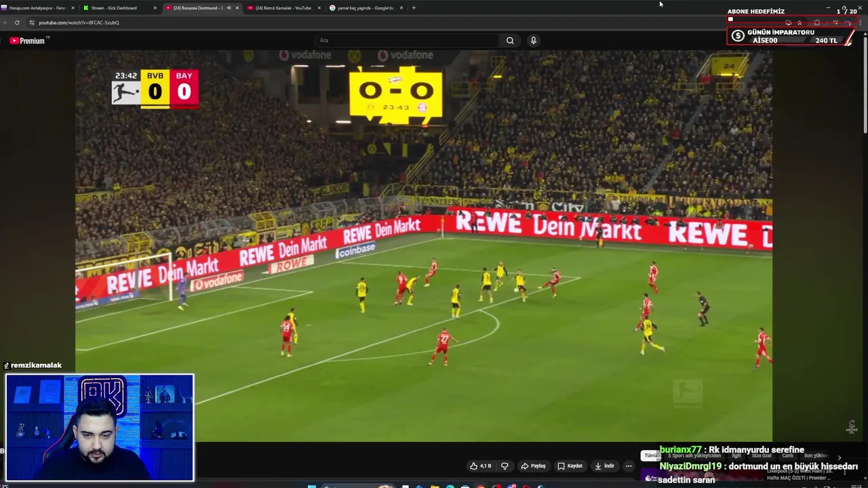Image resolution: width=868 pixels, height=488 pixels.
Task: Select the 'Tümü' filter chip
Action: click(x=650, y=455)
